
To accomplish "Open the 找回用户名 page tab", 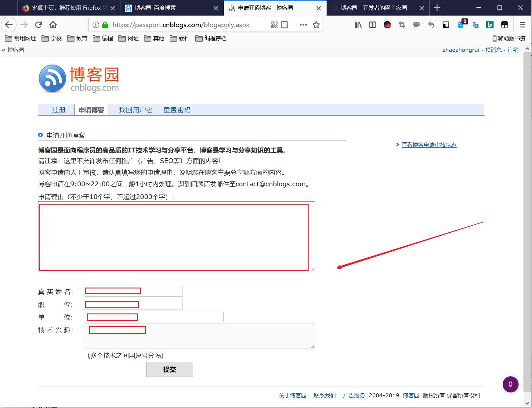I will 136,110.
